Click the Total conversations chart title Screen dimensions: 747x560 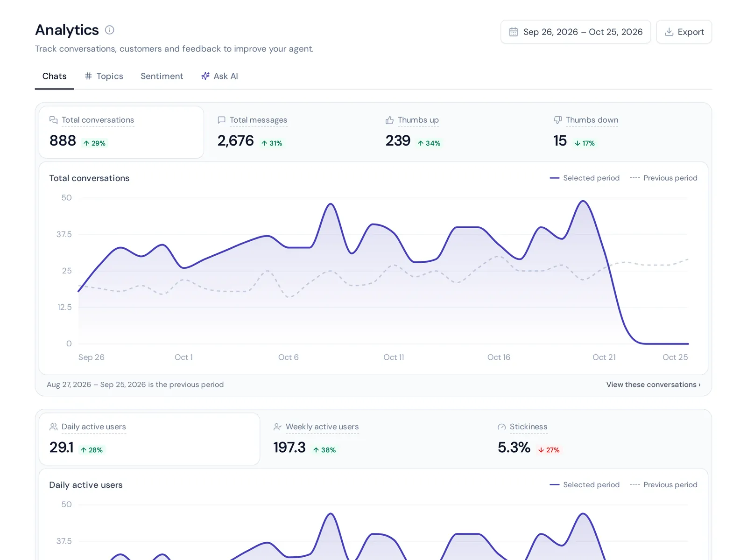click(89, 178)
